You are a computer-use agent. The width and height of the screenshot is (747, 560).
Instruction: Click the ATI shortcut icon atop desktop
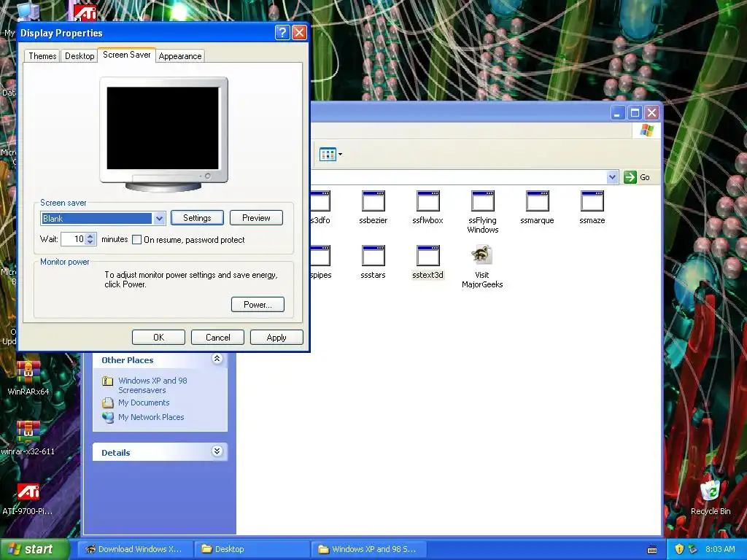coord(85,12)
